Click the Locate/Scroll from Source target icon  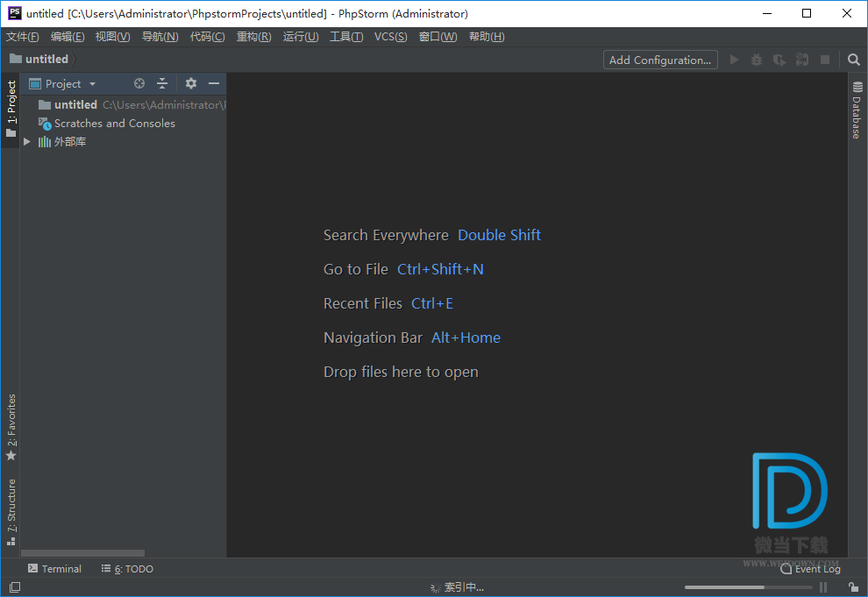coord(139,83)
